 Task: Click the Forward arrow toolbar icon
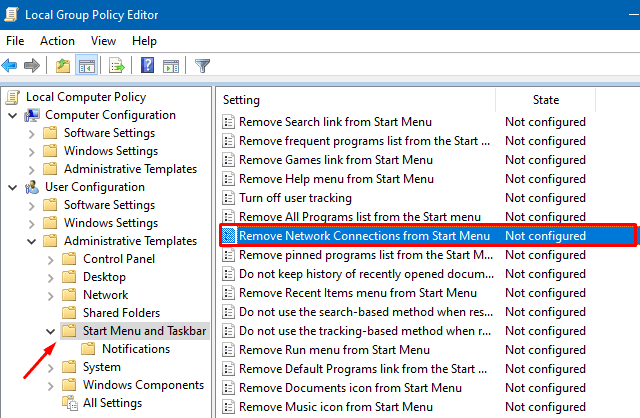[x=31, y=66]
